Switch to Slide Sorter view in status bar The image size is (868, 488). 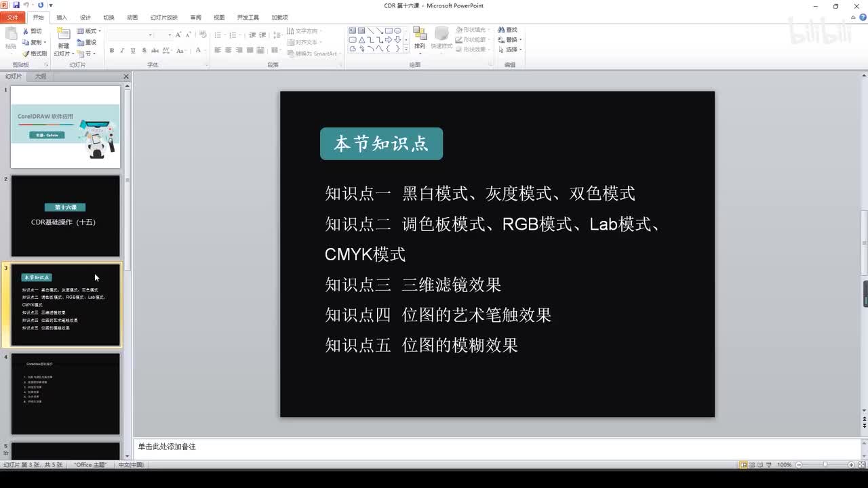[753, 465]
